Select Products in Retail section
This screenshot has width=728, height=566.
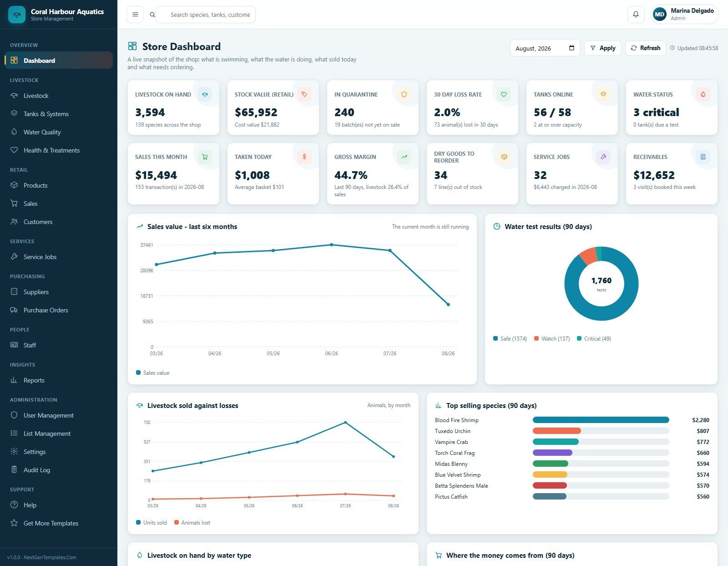pyautogui.click(x=59, y=185)
